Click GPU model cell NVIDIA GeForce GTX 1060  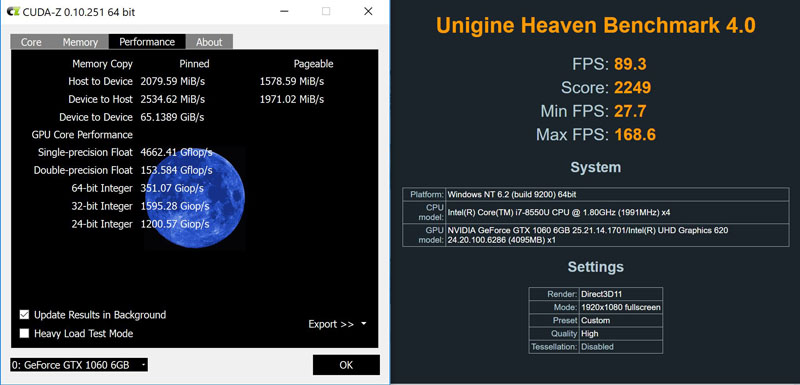tap(617, 235)
